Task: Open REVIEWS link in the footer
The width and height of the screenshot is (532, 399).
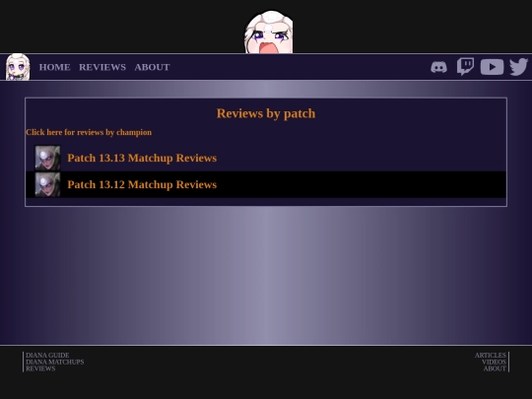Action: (x=40, y=368)
